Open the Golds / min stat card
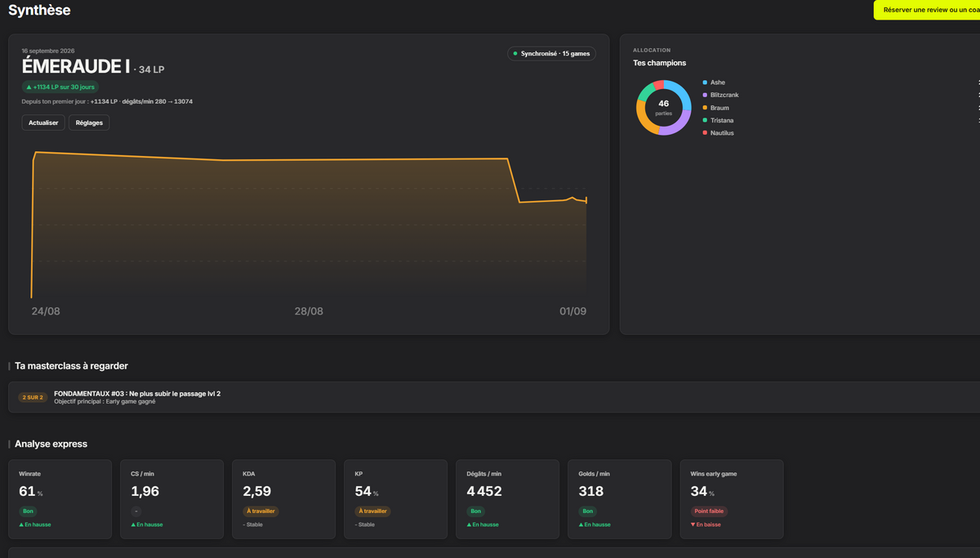This screenshot has height=558, width=980. tap(619, 499)
